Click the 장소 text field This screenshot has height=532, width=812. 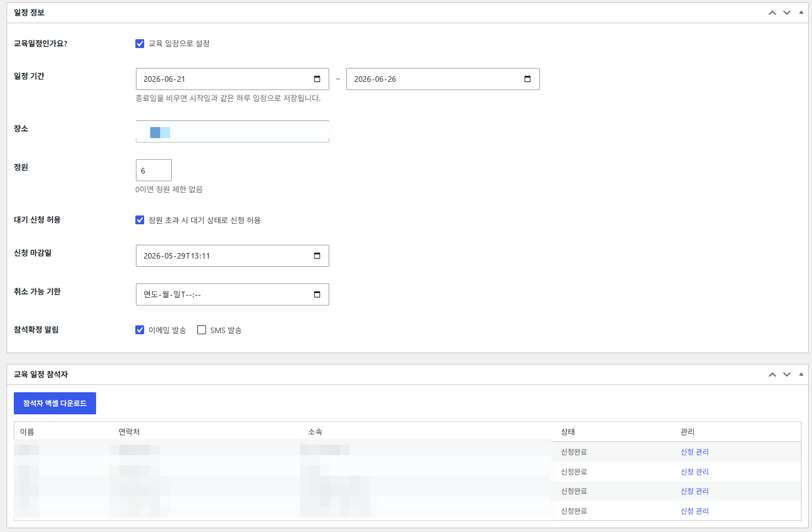tap(233, 131)
